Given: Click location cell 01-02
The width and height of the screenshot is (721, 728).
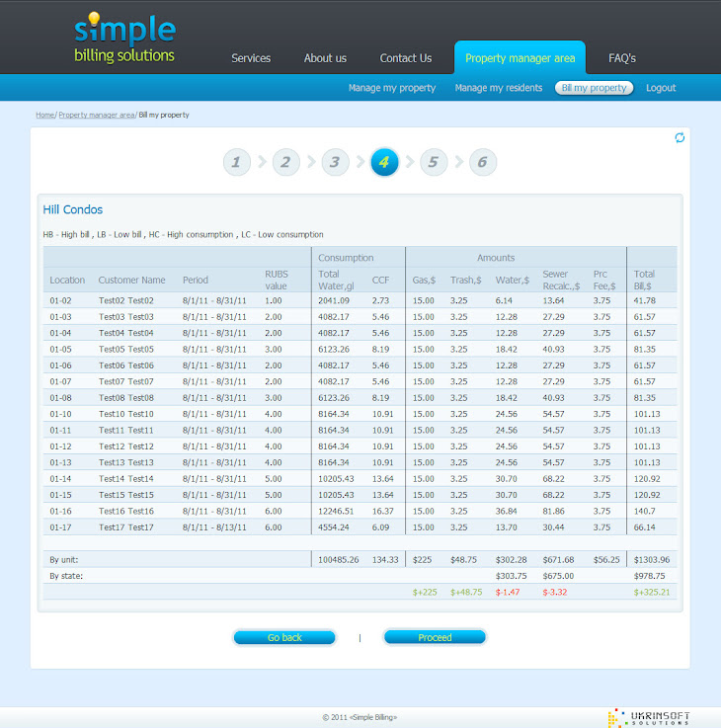Looking at the screenshot, I should (61, 300).
